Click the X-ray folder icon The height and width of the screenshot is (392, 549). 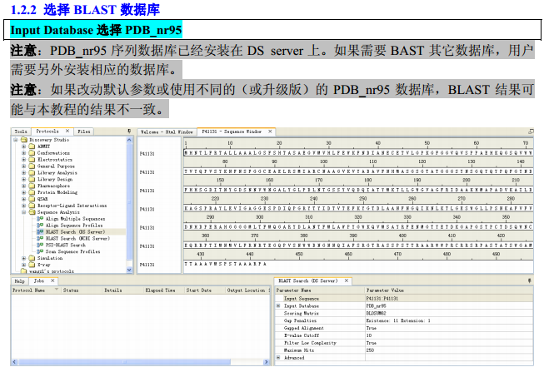[32, 265]
